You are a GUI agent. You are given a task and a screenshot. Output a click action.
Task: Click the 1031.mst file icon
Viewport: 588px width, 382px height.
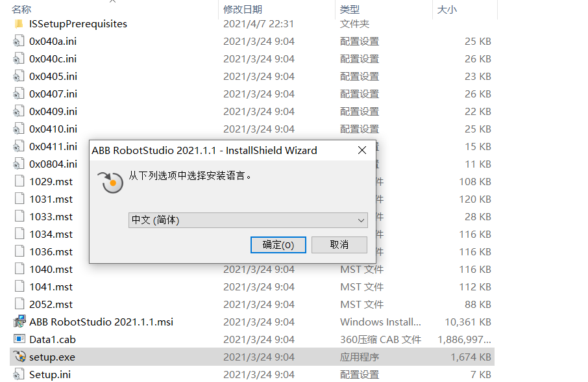coord(19,199)
